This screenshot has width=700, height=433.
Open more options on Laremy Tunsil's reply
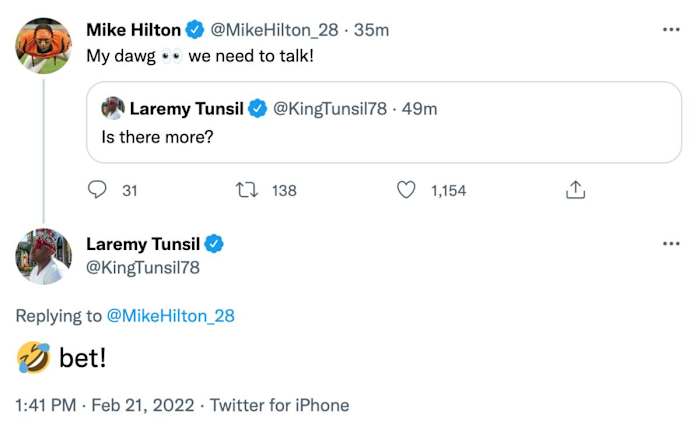[671, 244]
